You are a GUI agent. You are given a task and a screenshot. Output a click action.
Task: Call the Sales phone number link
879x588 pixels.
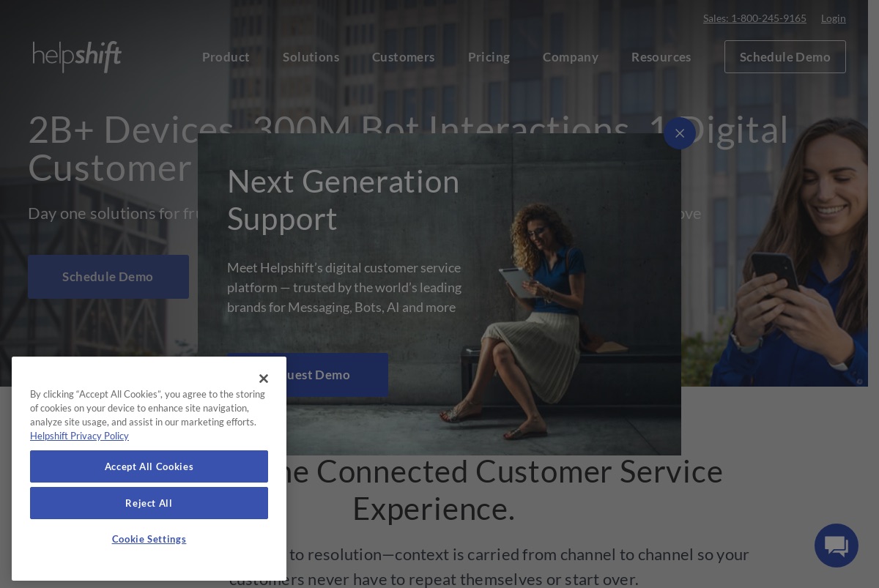[x=754, y=18]
